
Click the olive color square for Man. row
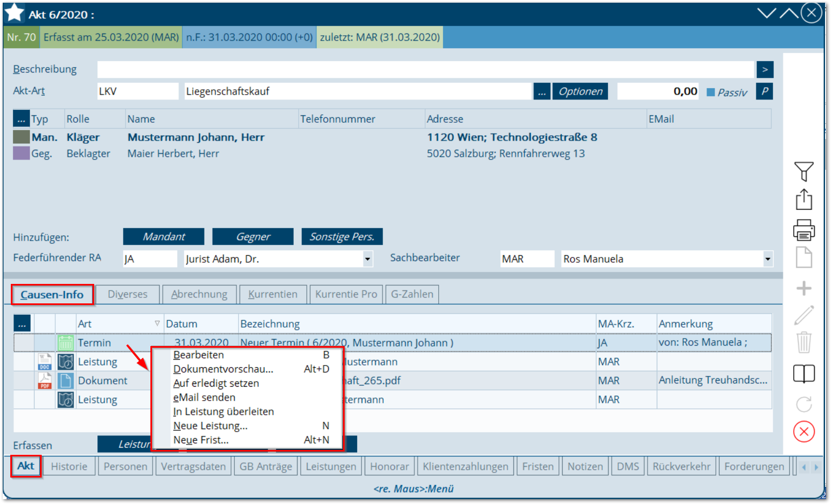(21, 137)
